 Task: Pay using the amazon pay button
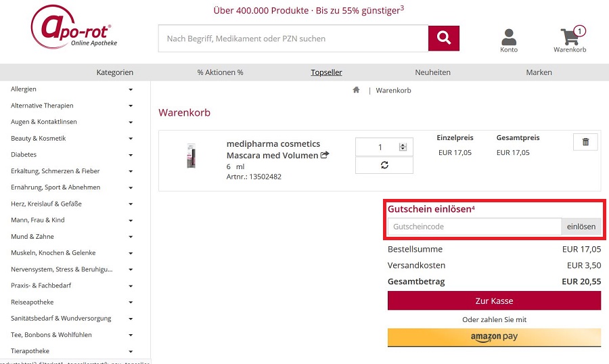point(494,337)
